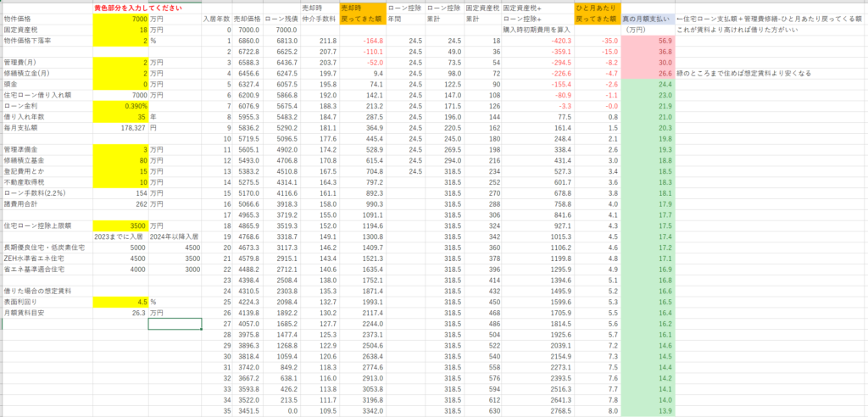This screenshot has height=417, width=868.
Task: Select the 物件価格下落率 yellow input cell
Action: tap(120, 40)
